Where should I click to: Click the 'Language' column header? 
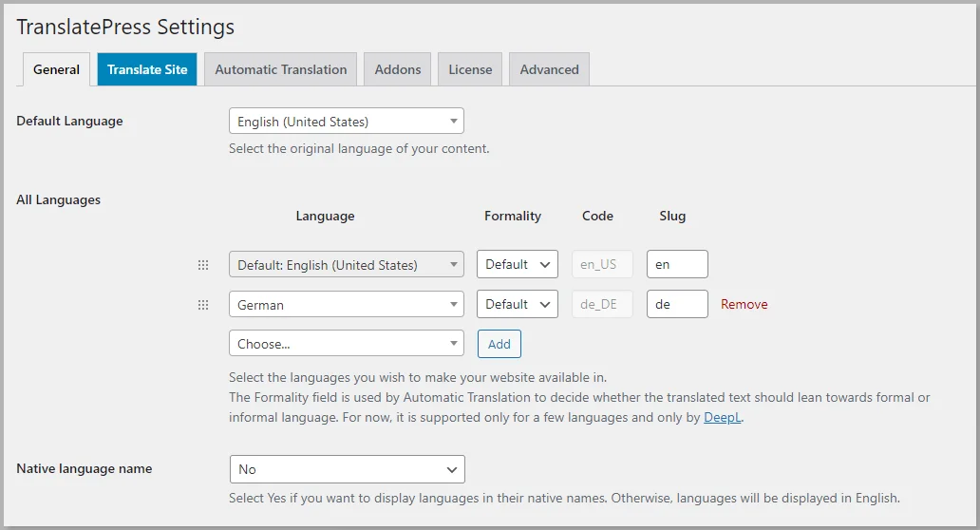coord(325,217)
